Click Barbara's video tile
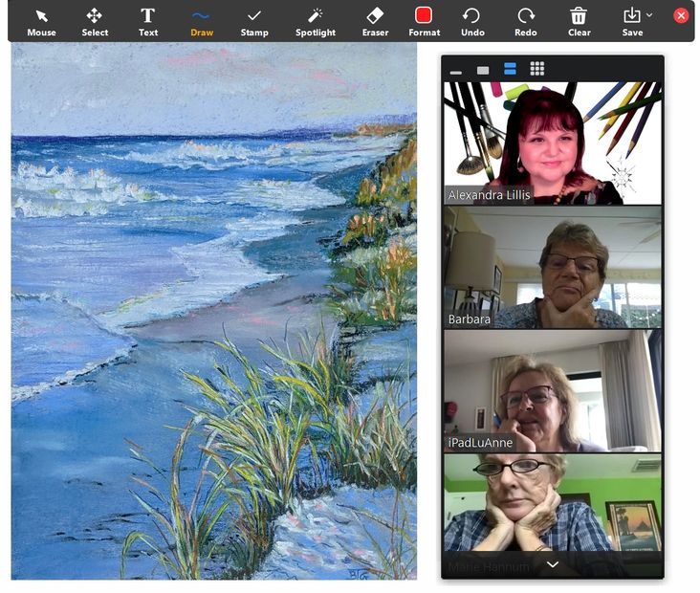Viewport: 700px width, 593px height. tap(552, 268)
